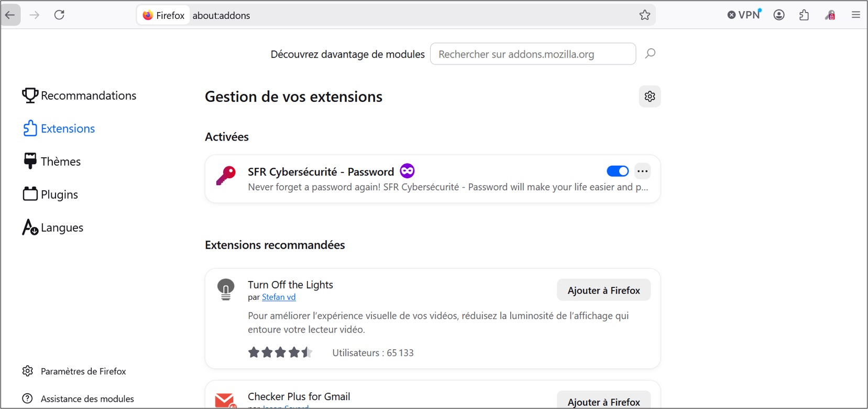Viewport: 868px width, 409px height.
Task: Open the extensions puzzle icon in toolbar
Action: [804, 15]
